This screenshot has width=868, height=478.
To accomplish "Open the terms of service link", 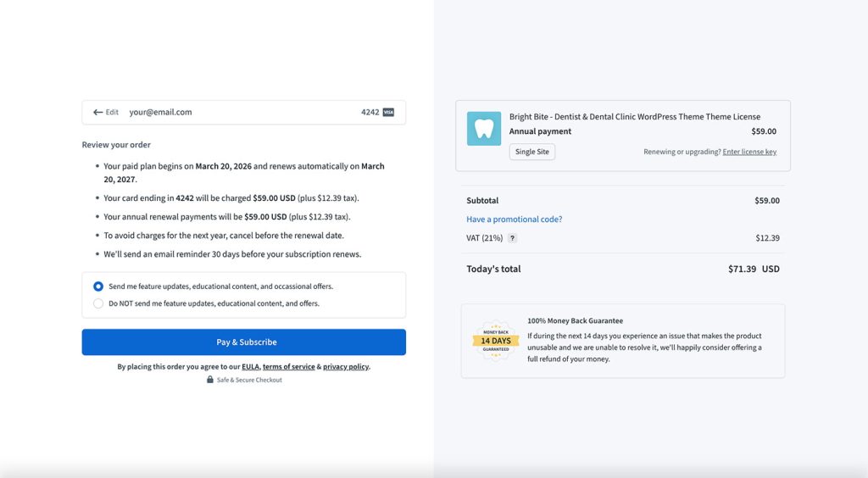I will (x=288, y=367).
